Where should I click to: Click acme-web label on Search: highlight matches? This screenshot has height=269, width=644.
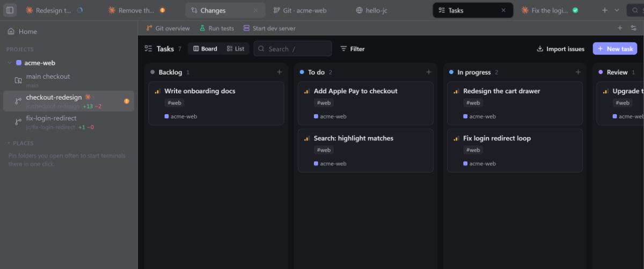330,163
